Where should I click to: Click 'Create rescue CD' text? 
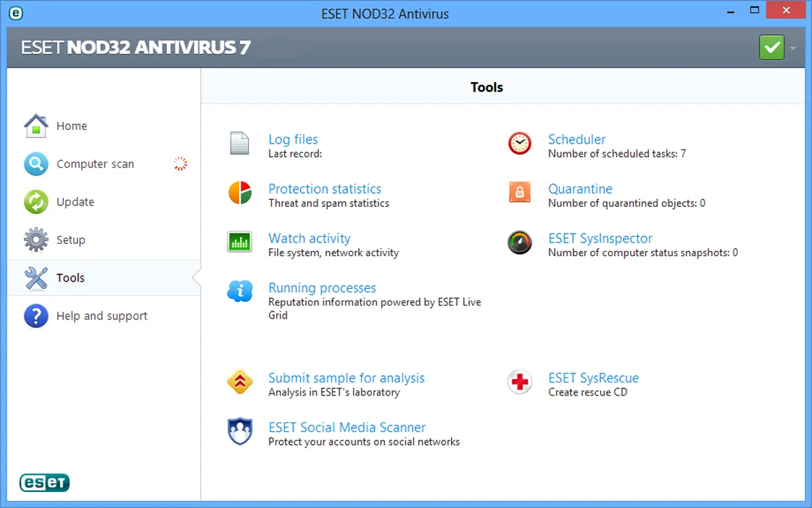[x=587, y=393]
